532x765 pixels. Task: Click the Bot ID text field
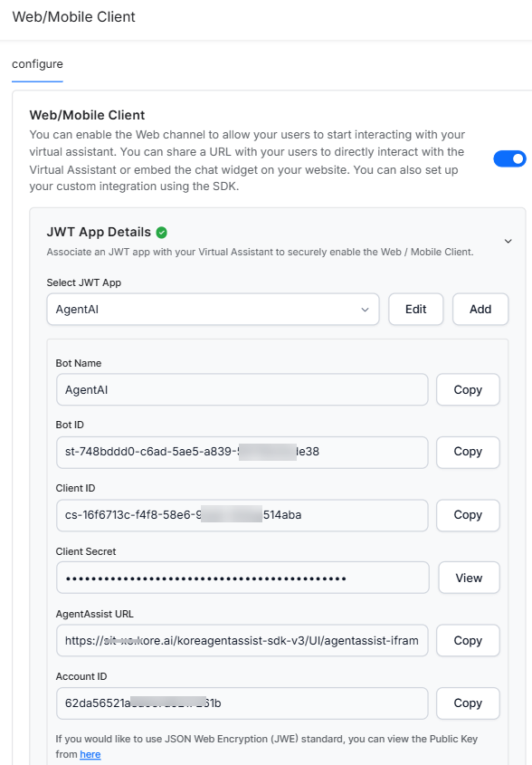[x=242, y=452]
